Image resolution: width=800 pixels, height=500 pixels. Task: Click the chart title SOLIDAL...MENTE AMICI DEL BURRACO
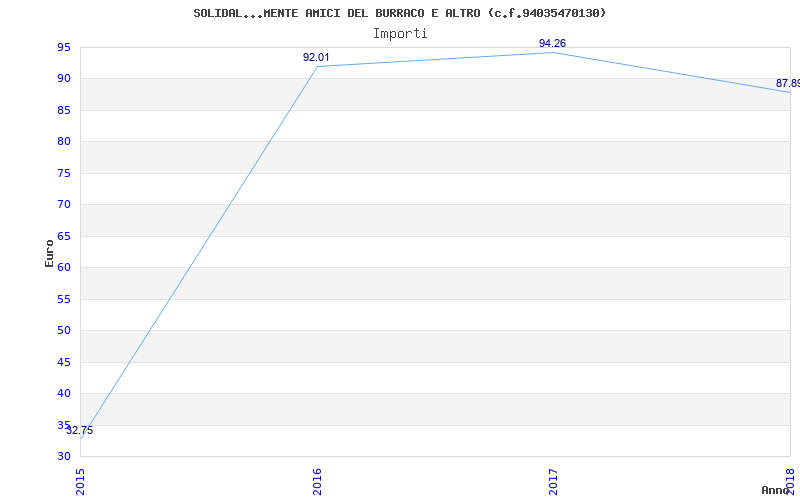pos(400,13)
